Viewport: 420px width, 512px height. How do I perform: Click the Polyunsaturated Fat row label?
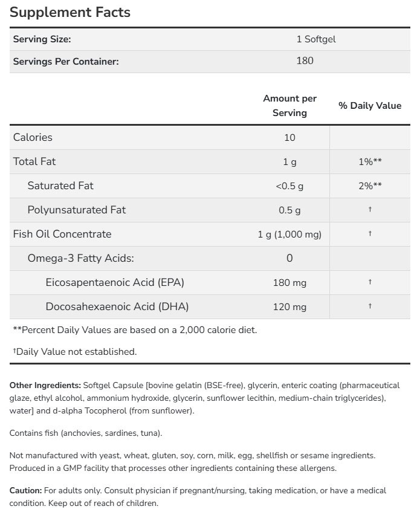click(x=77, y=210)
